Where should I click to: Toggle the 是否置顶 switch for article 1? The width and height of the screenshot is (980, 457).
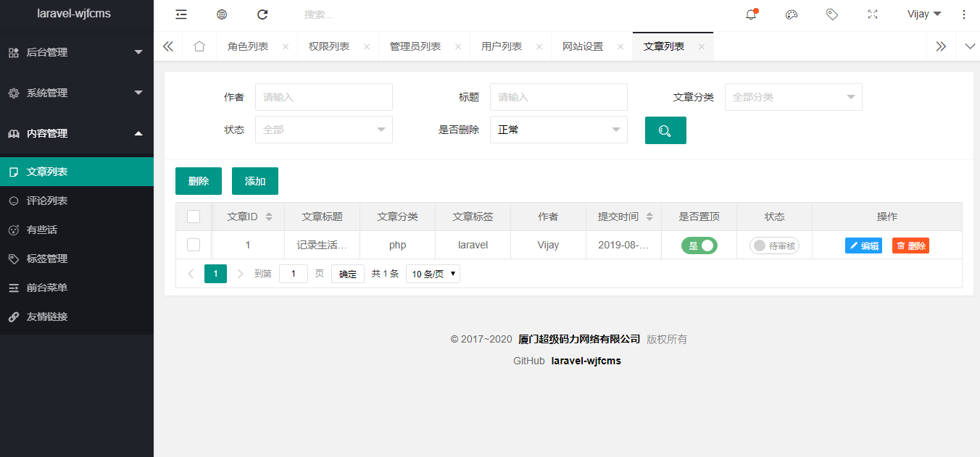pos(699,246)
